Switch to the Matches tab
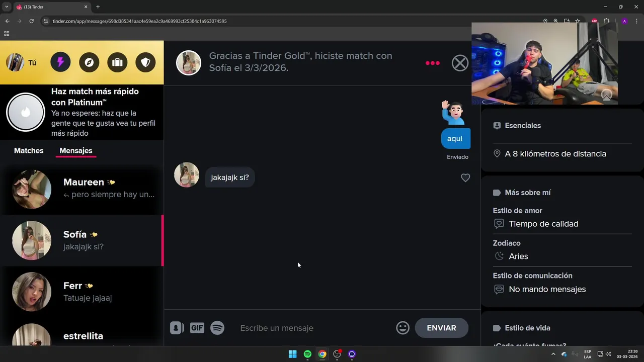Screen dimensions: 644x362 coord(29,150)
